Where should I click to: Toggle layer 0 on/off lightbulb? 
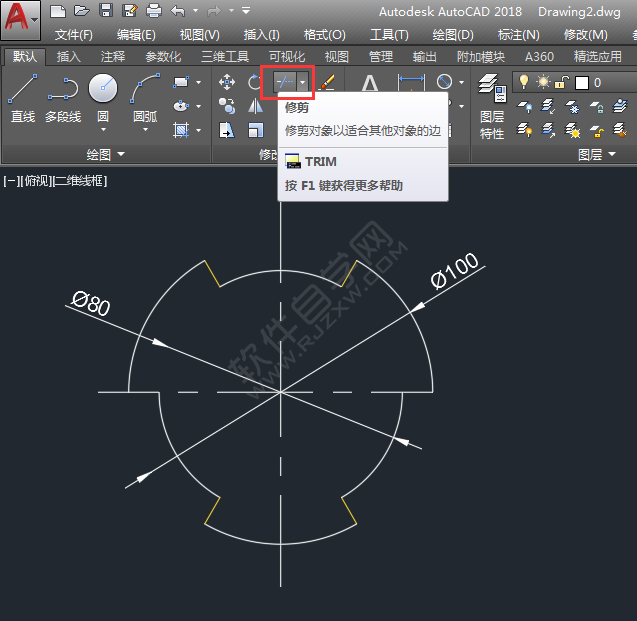coord(523,82)
